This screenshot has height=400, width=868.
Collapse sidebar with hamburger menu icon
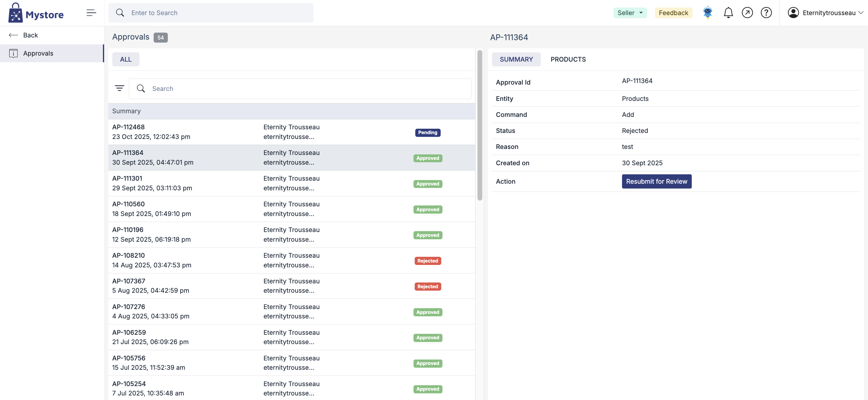point(91,13)
